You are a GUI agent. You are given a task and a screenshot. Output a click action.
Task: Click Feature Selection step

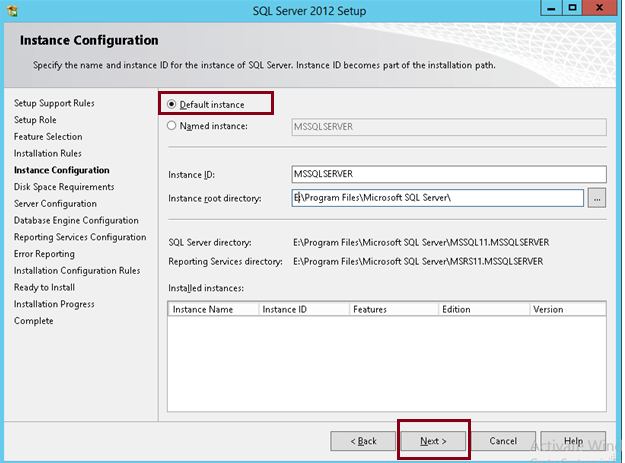pos(48,137)
